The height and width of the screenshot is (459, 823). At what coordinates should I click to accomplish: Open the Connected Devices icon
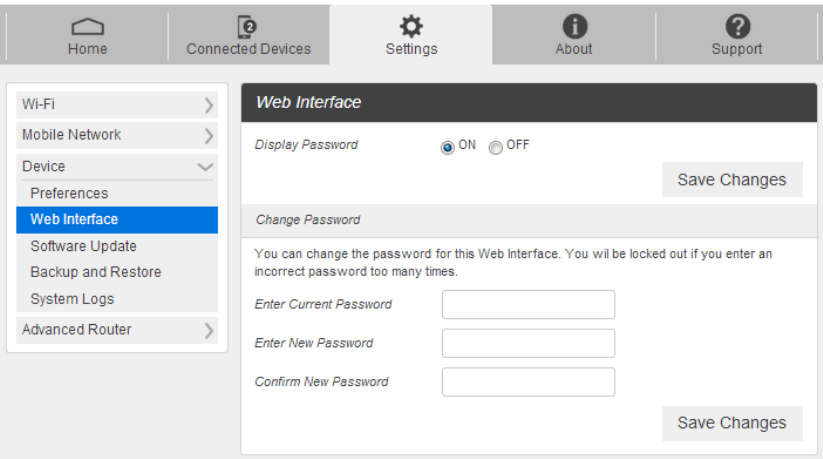click(248, 27)
